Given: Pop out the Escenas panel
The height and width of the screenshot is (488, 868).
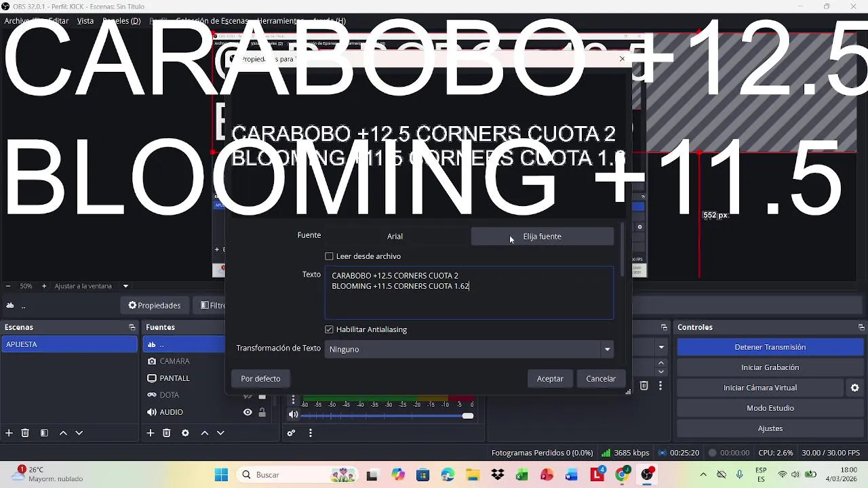Looking at the screenshot, I should click(132, 327).
